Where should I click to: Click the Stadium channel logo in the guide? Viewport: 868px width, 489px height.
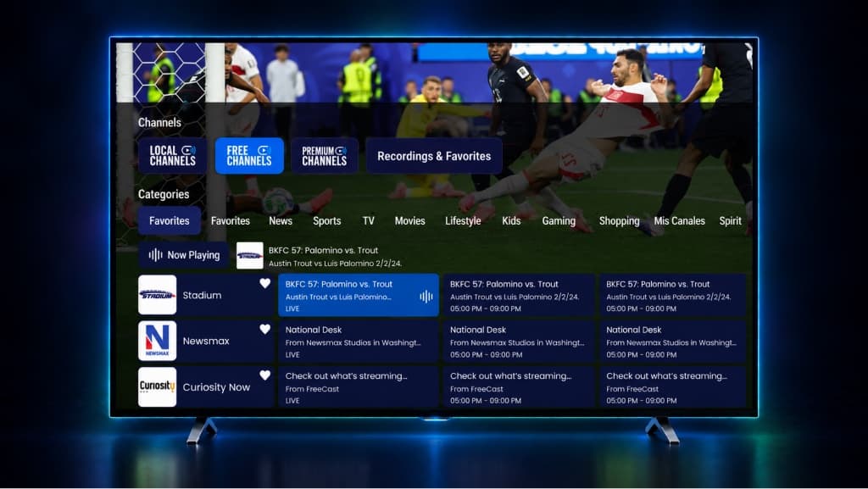tap(157, 295)
